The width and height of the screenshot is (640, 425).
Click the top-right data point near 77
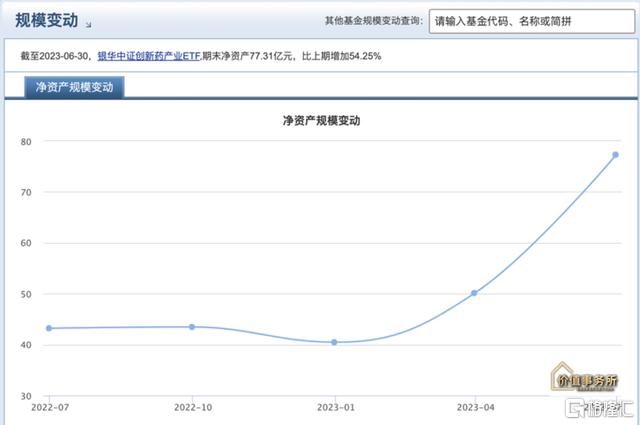(616, 155)
